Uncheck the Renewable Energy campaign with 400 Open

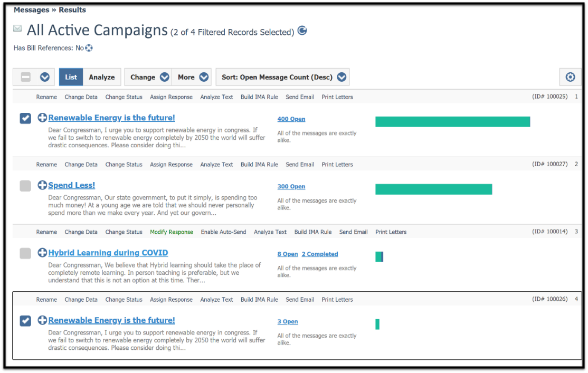(25, 119)
